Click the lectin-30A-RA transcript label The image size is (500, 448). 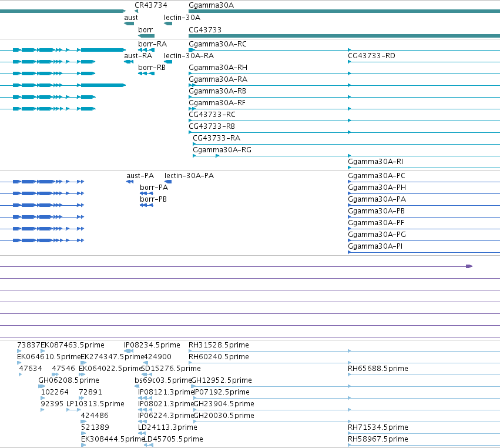tap(189, 56)
